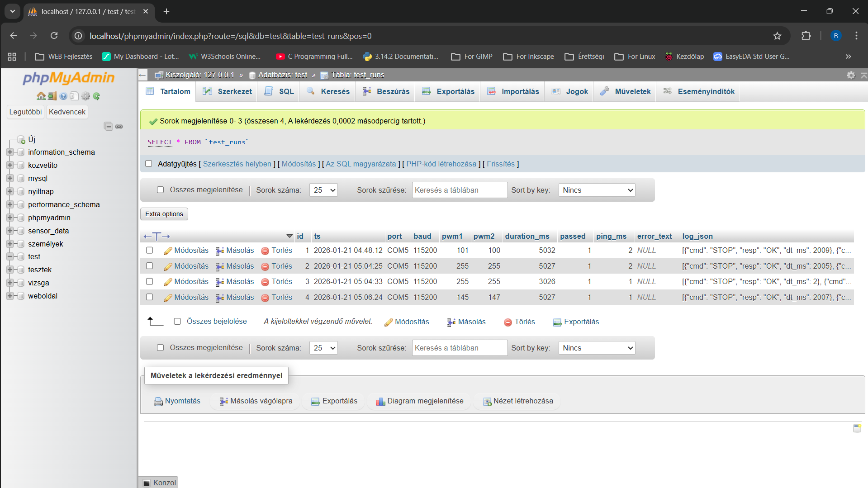The width and height of the screenshot is (868, 488).
Task: Open W3Schools Online bookmark
Action: click(225, 57)
